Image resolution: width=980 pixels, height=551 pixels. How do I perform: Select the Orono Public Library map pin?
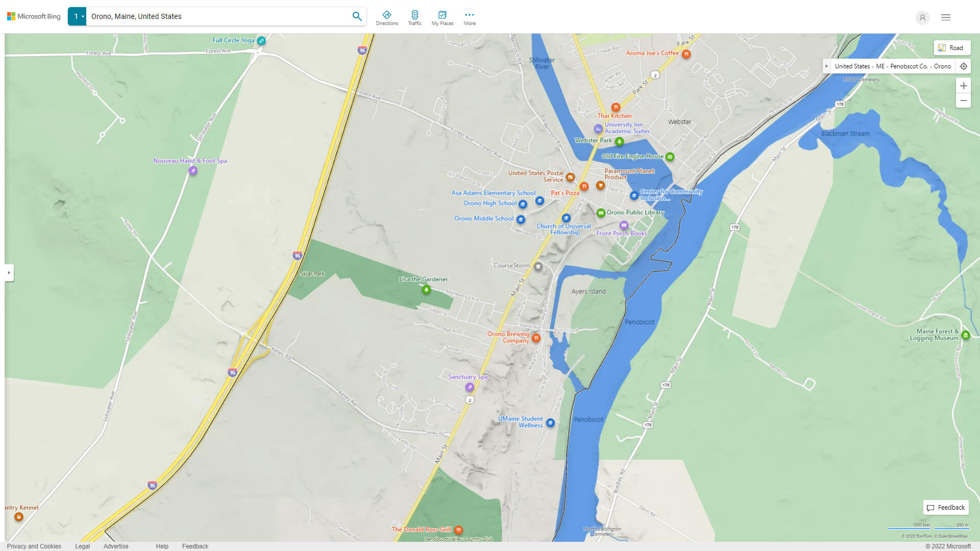click(601, 213)
